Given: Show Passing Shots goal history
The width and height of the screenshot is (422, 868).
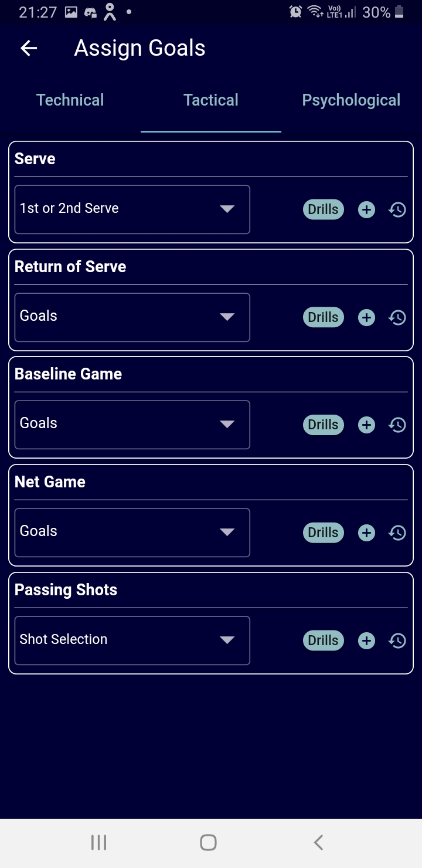Looking at the screenshot, I should coord(397,640).
